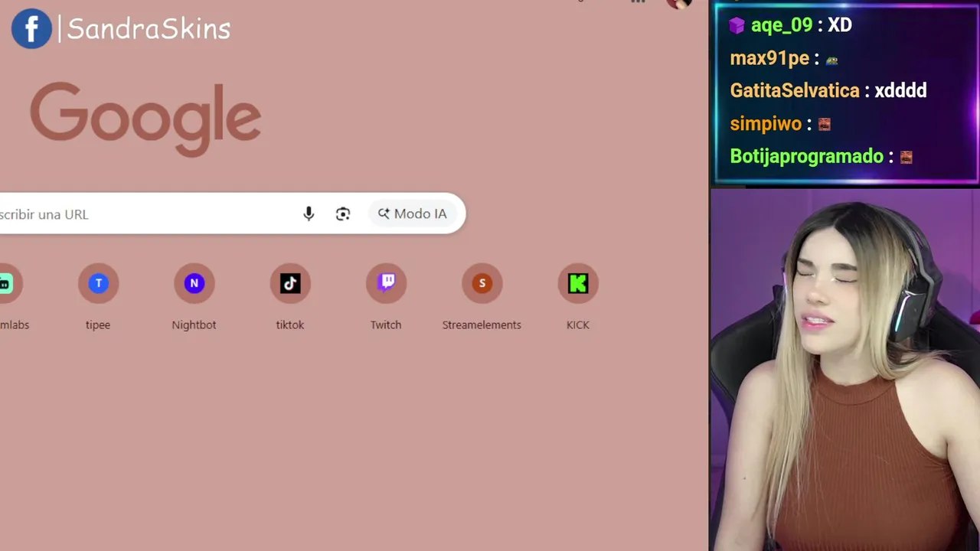Click the Twitch label text
980x551 pixels.
(386, 324)
